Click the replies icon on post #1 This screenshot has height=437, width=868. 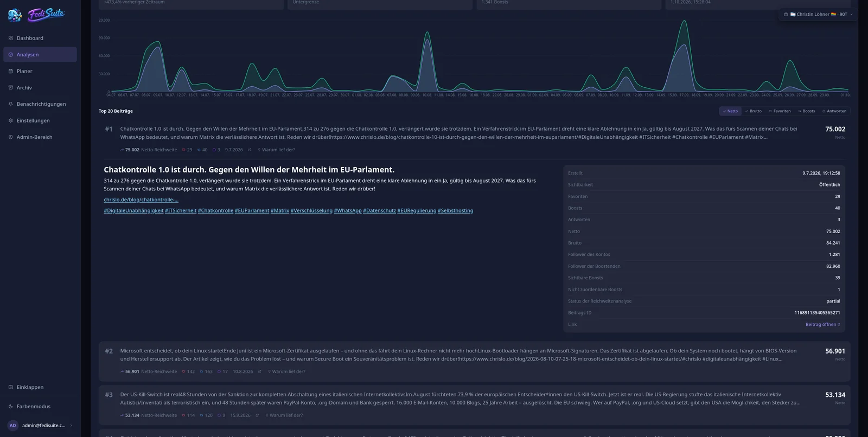pos(214,150)
